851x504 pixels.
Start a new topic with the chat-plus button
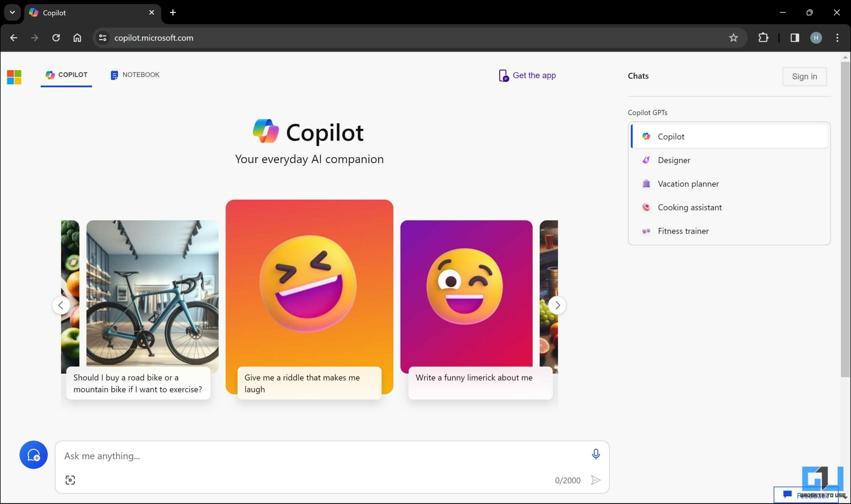point(33,454)
